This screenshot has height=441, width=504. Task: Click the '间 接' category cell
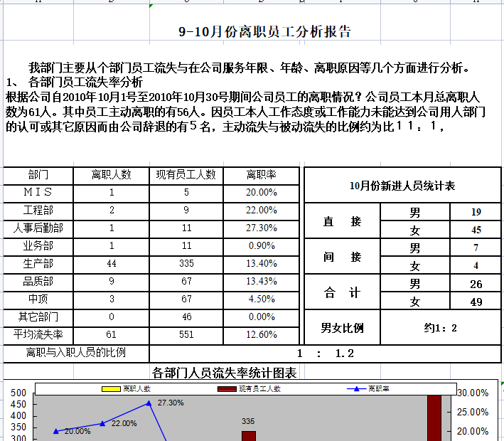(342, 257)
